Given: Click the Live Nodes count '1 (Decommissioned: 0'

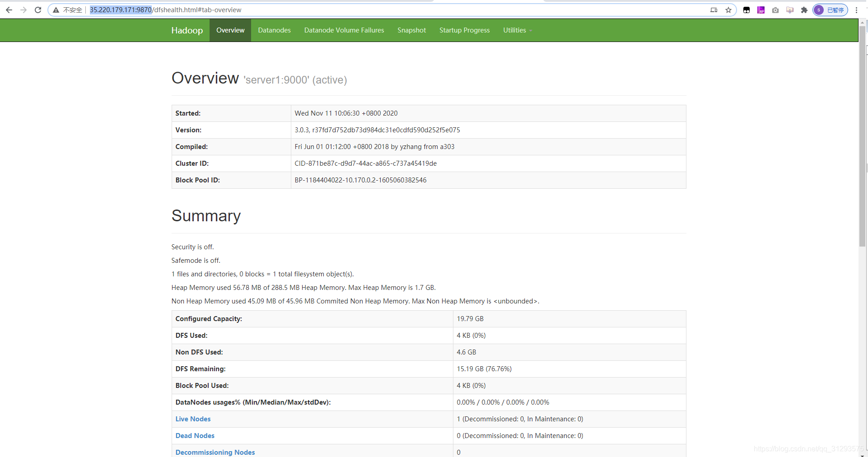Looking at the screenshot, I should coord(520,419).
